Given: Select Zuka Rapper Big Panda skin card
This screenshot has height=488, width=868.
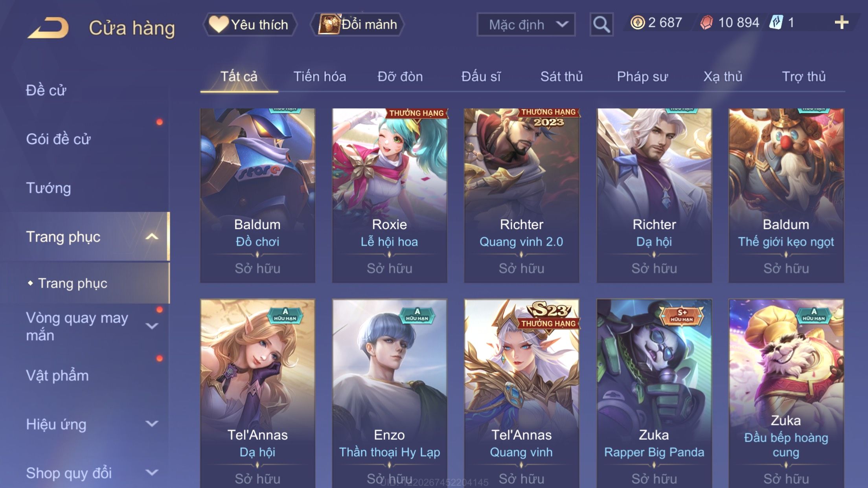Looking at the screenshot, I should pos(654,393).
